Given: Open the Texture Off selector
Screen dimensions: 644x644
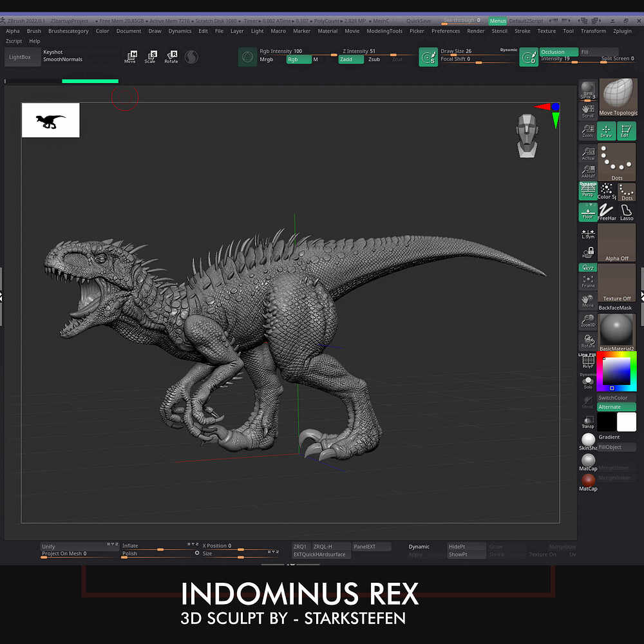Looking at the screenshot, I should coord(616,283).
